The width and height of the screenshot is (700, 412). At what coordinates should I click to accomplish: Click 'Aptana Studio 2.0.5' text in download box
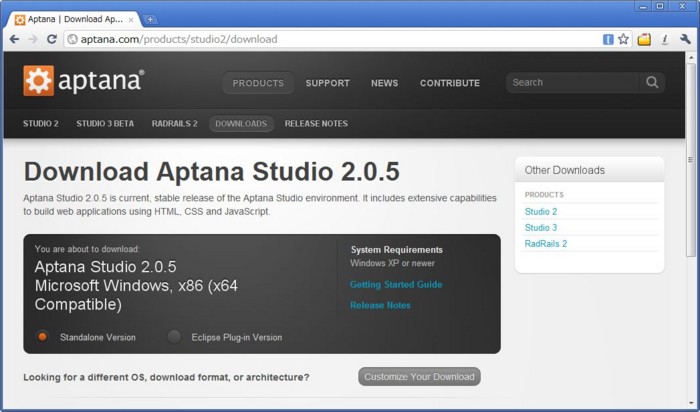(x=105, y=267)
